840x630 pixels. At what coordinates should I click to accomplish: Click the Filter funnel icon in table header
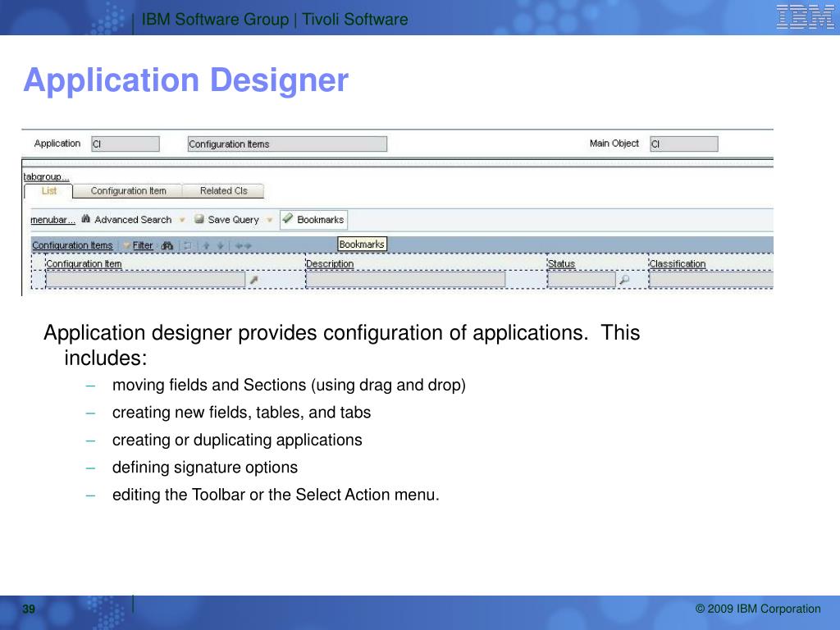[x=127, y=245]
